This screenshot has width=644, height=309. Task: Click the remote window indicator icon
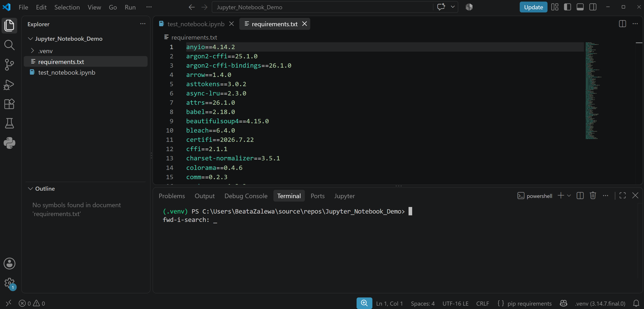coord(8,303)
